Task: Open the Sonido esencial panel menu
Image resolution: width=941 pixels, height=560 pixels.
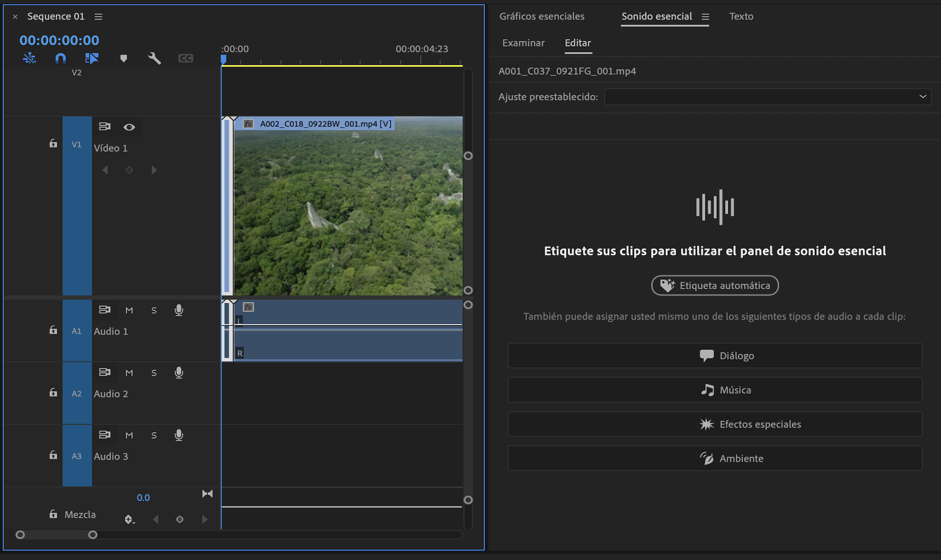Action: 705,17
